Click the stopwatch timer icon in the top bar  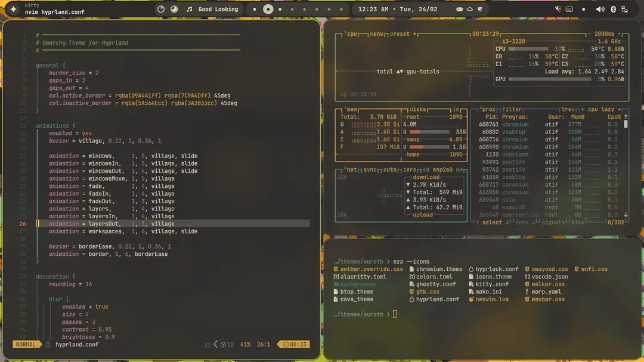tap(160, 9)
